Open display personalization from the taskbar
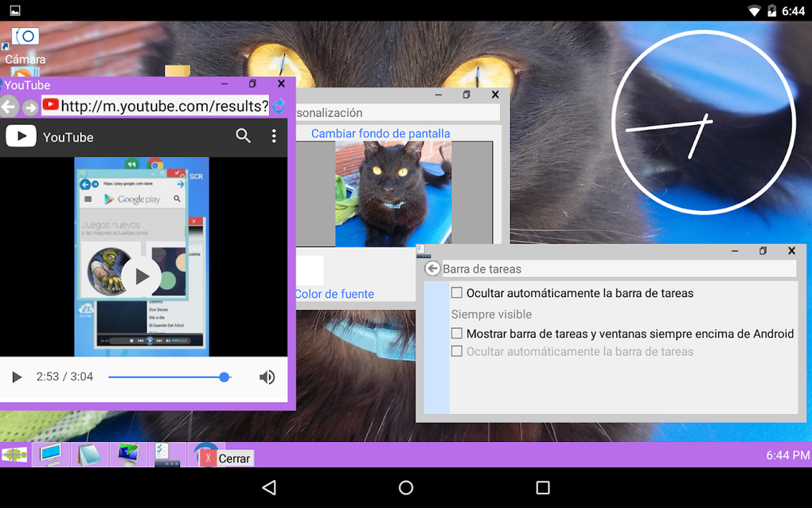Viewport: 812px width, 508px height. point(127,454)
